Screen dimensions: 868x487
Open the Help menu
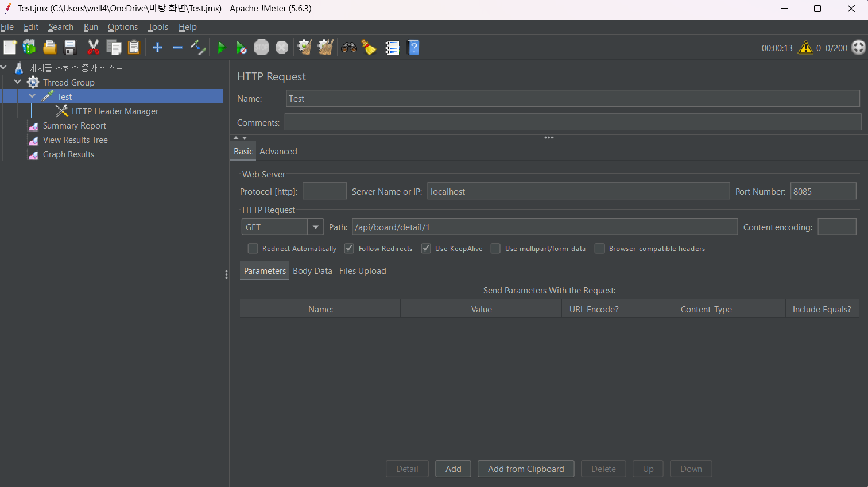coord(187,27)
